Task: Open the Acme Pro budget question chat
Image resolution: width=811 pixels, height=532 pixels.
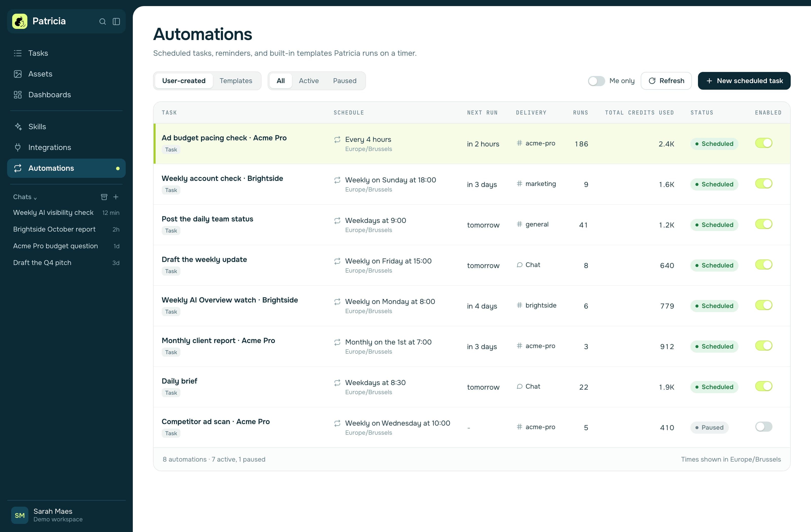Action: 66,246
